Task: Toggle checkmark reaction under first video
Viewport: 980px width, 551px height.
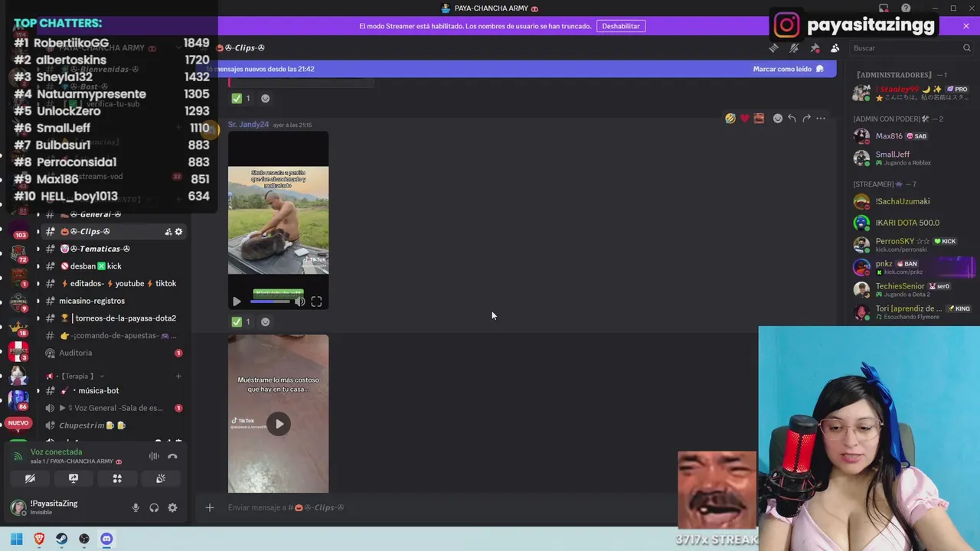Action: click(x=241, y=321)
